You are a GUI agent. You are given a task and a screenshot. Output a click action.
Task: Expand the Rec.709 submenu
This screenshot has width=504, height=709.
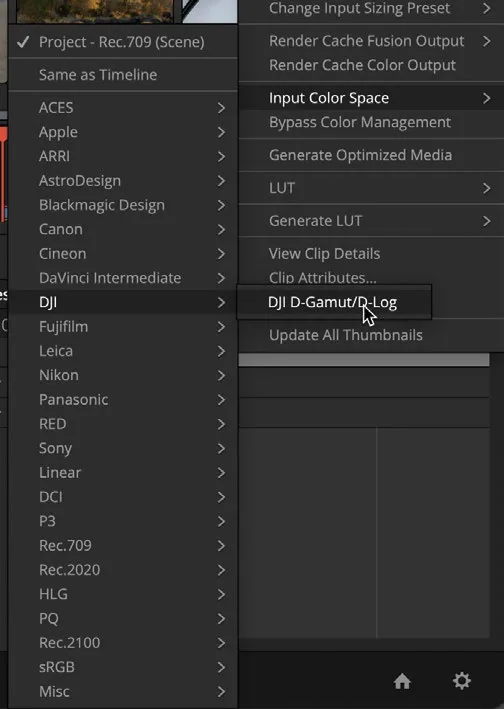pos(122,545)
